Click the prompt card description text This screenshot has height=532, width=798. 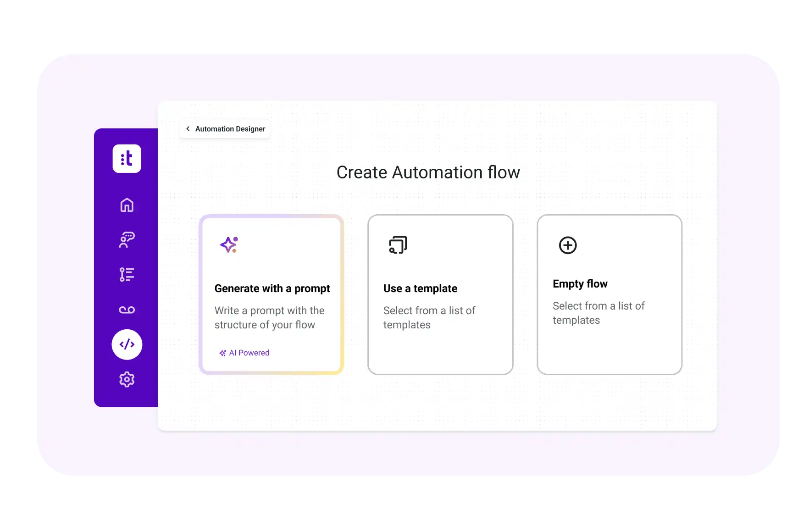pos(270,317)
